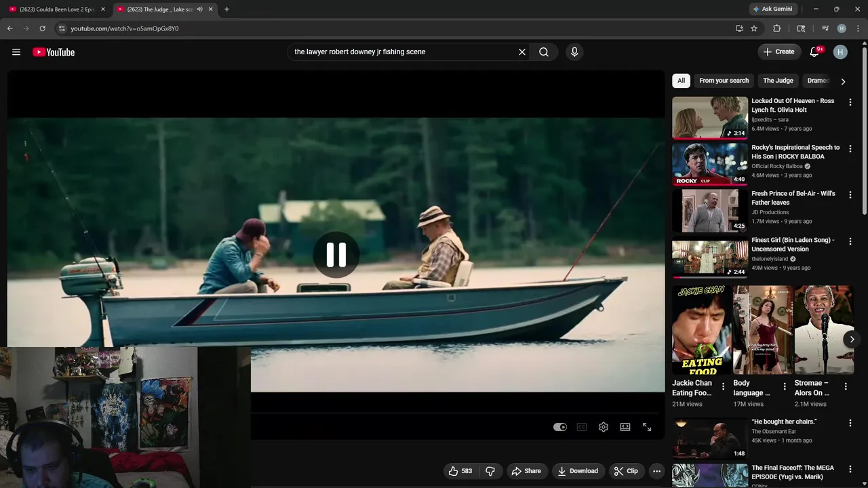Enter fullscreen on the video player
Screen dimensions: 868x488
(x=647, y=427)
